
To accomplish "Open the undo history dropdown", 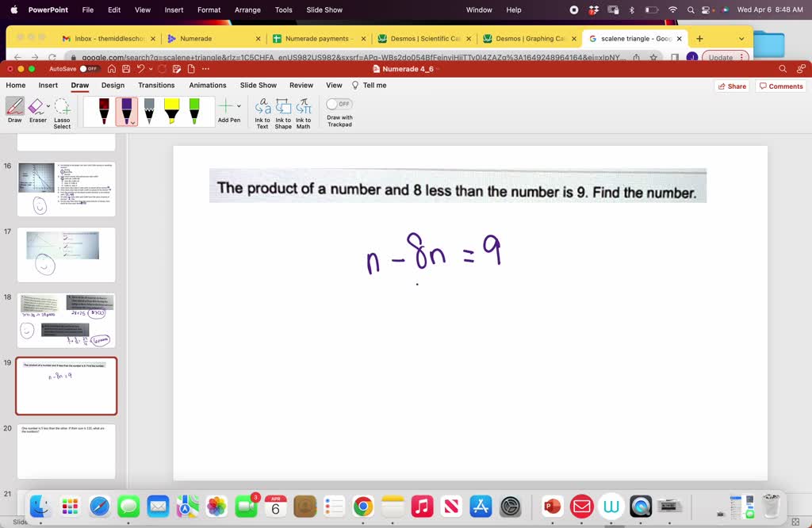I will [x=151, y=69].
